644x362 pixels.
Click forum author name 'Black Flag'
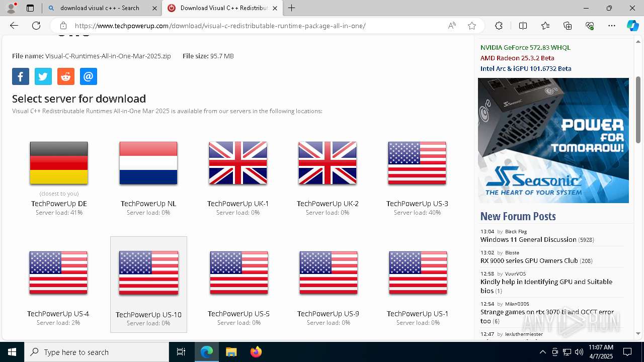point(516,232)
